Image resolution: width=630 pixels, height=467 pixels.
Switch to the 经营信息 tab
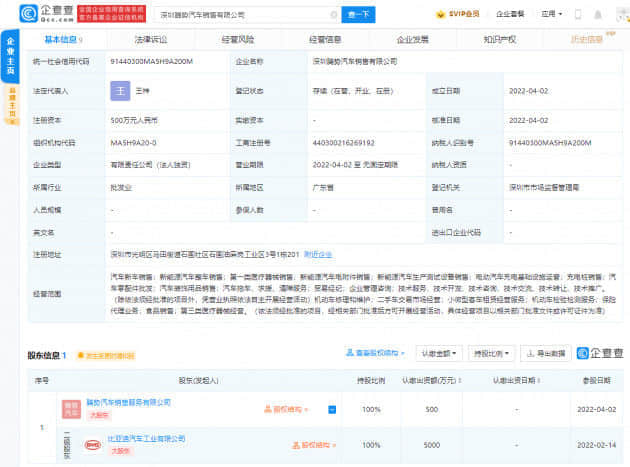[x=325, y=39]
